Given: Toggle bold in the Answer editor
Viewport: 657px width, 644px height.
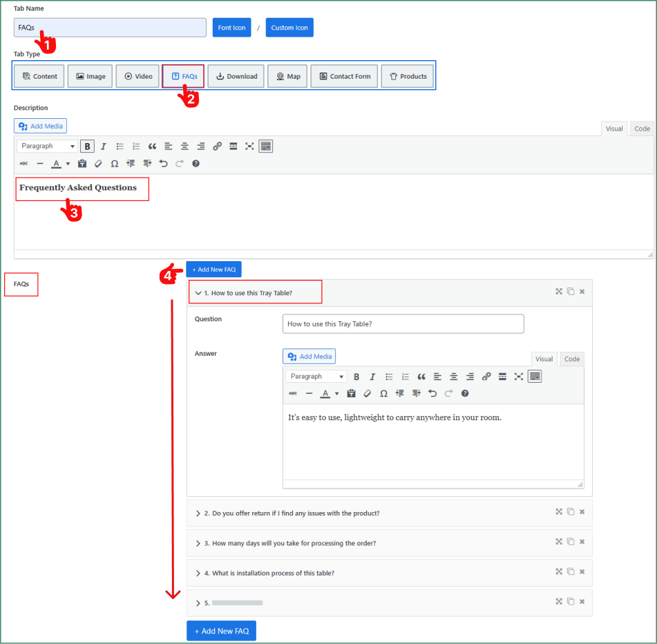Looking at the screenshot, I should tap(356, 377).
